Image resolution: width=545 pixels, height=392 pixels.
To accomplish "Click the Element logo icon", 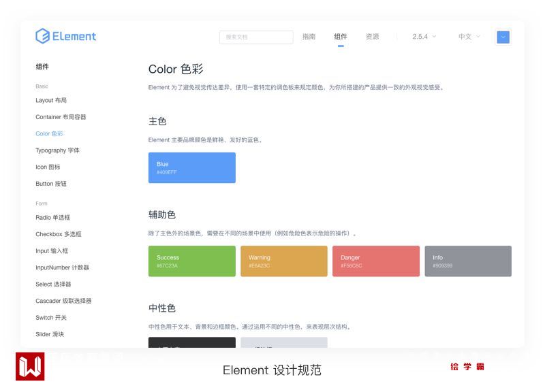I will point(42,36).
